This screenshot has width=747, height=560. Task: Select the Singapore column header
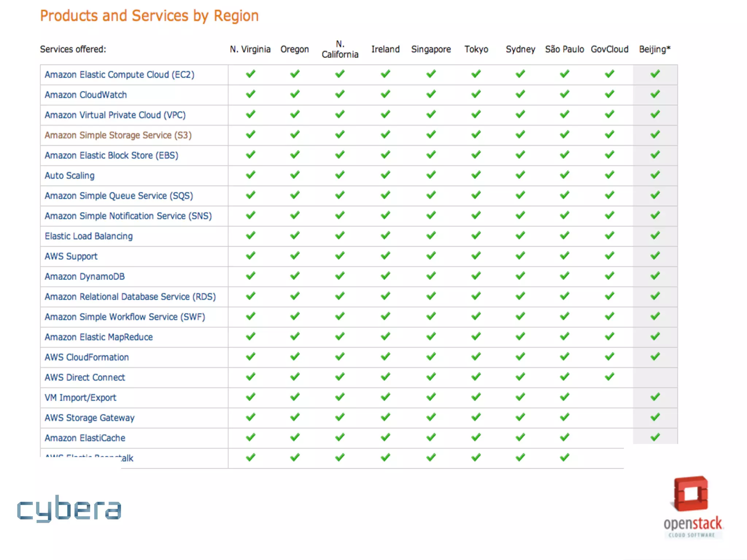[431, 49]
